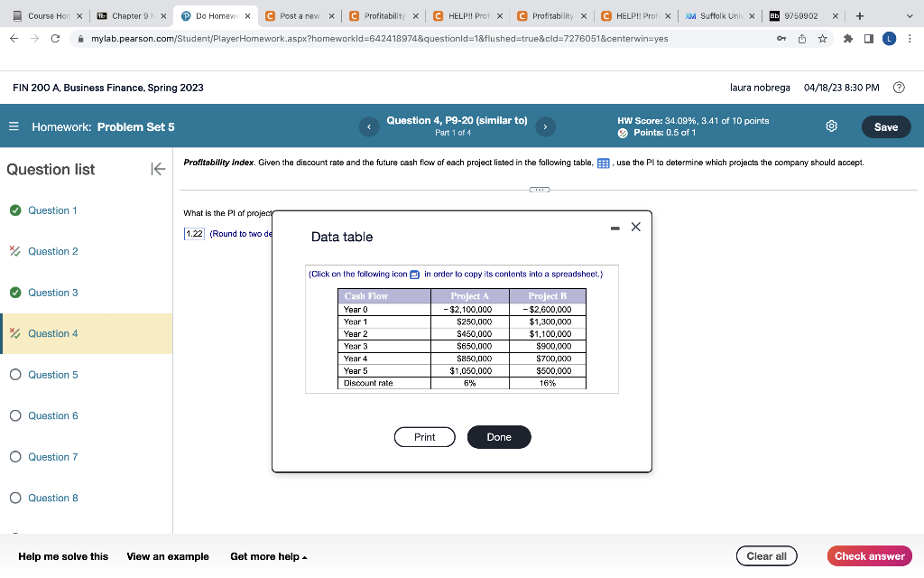Advance to the next part with the right chevron

click(x=544, y=126)
